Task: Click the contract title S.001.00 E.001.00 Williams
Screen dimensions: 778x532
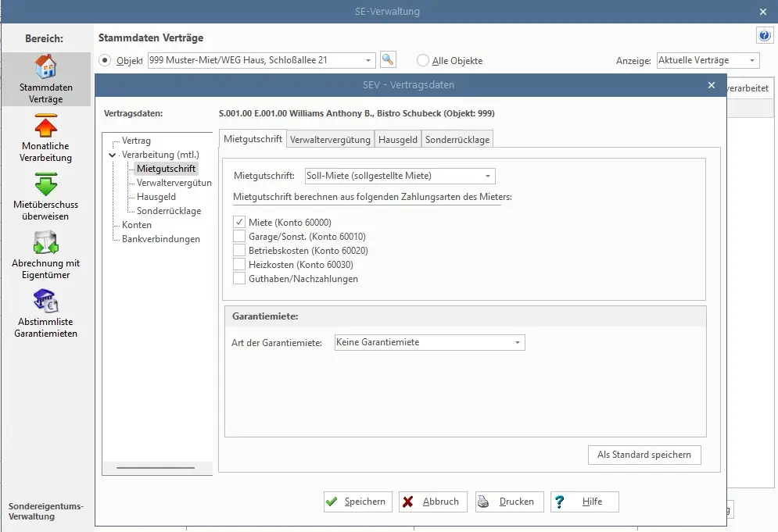Action: pyautogui.click(x=357, y=113)
